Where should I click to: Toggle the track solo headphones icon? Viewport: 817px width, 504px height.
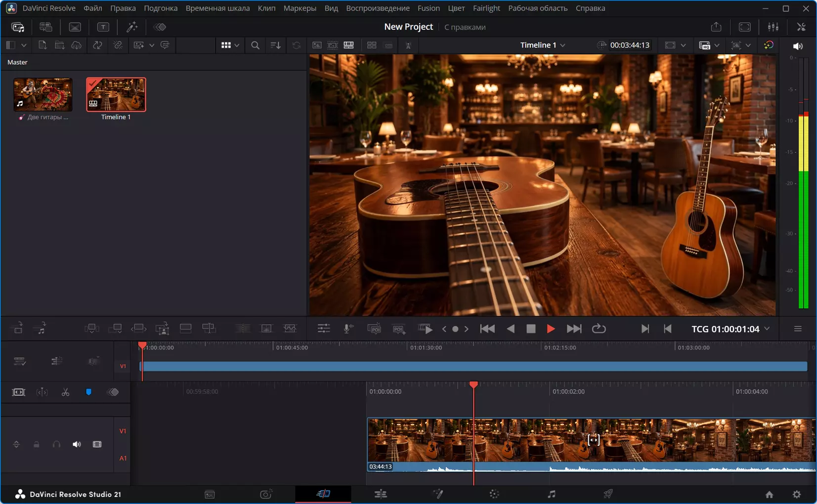(x=56, y=444)
